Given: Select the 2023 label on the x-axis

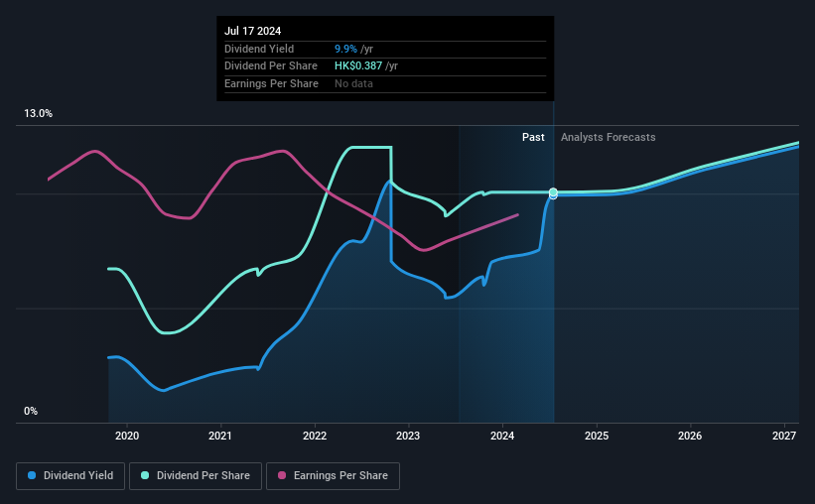Looking at the screenshot, I should coord(408,436).
